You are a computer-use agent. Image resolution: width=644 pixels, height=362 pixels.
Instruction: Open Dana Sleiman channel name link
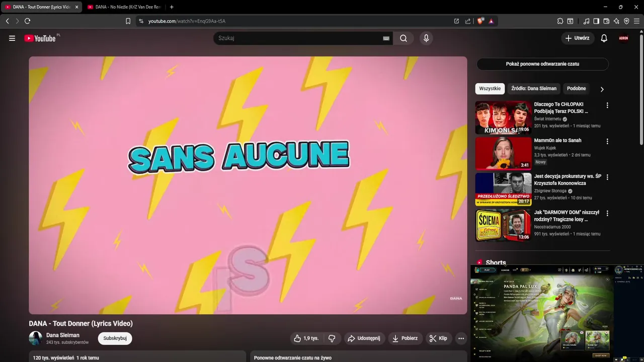click(63, 335)
